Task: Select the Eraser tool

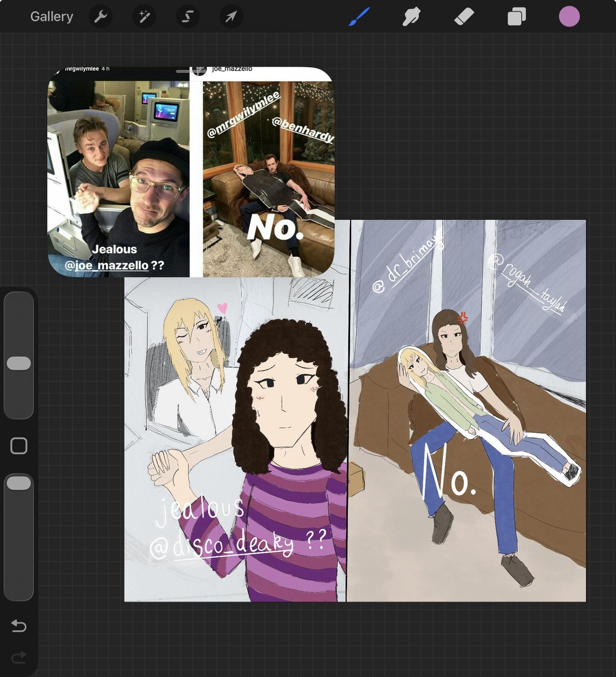Action: (x=464, y=16)
